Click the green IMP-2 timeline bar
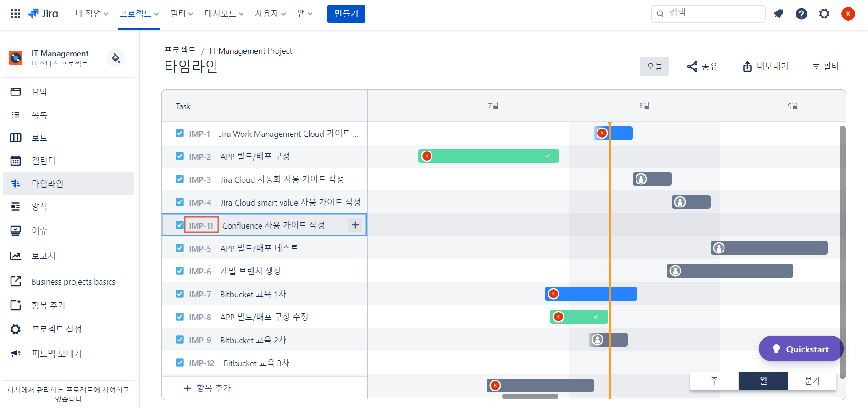 [x=489, y=156]
